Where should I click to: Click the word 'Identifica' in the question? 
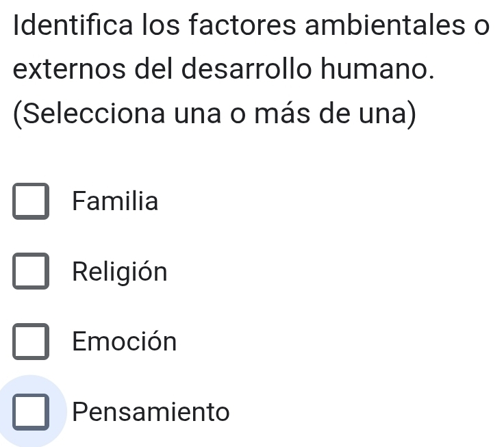(72, 28)
